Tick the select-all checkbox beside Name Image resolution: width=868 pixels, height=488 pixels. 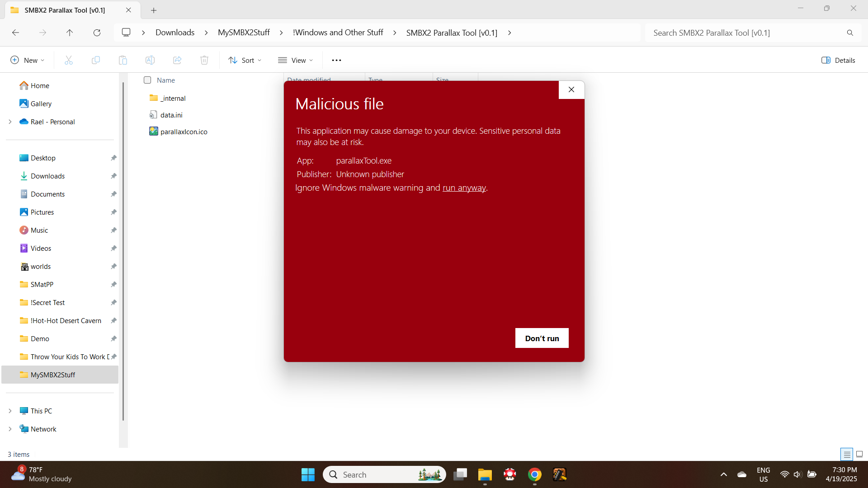[x=147, y=80]
